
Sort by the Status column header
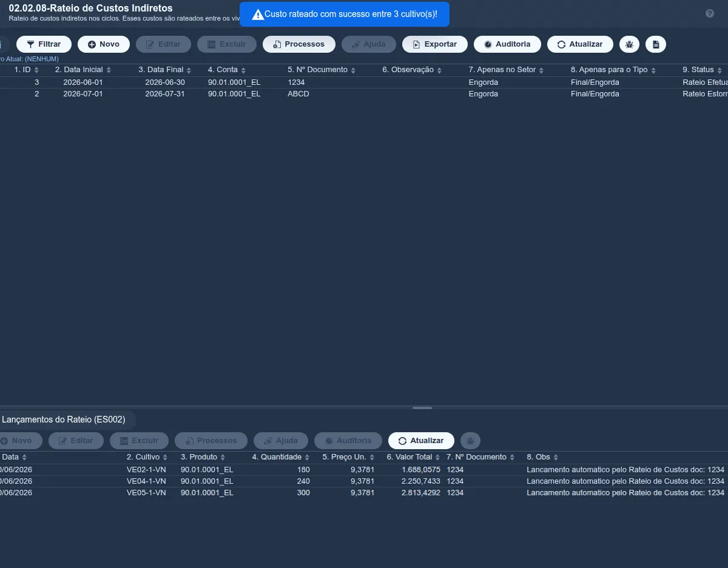703,70
